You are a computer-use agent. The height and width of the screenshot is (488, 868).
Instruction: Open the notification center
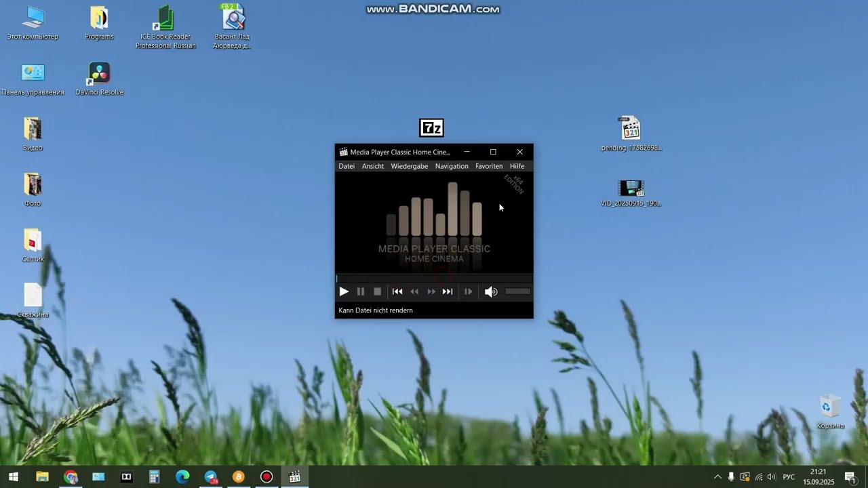[850, 477]
